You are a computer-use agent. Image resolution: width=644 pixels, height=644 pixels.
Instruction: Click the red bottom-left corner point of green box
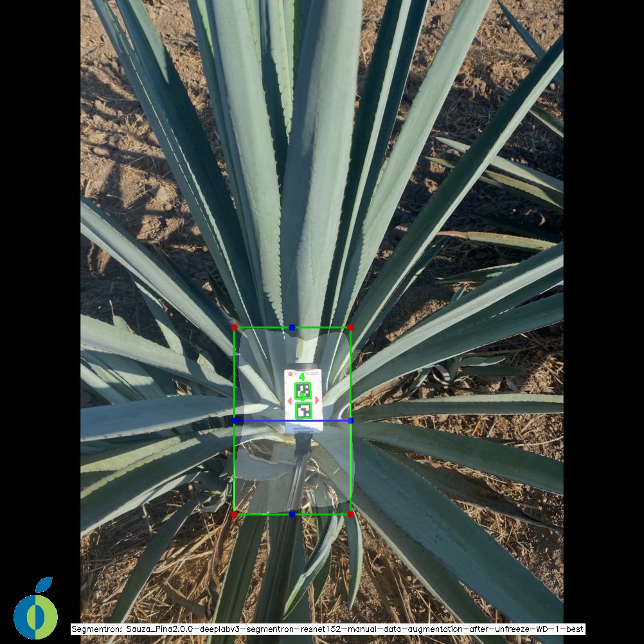coord(234,514)
